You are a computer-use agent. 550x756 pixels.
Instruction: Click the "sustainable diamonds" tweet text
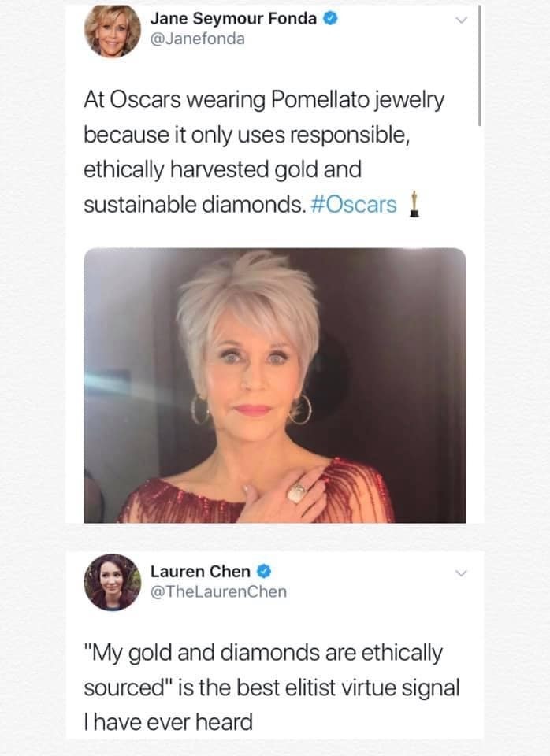point(188,205)
